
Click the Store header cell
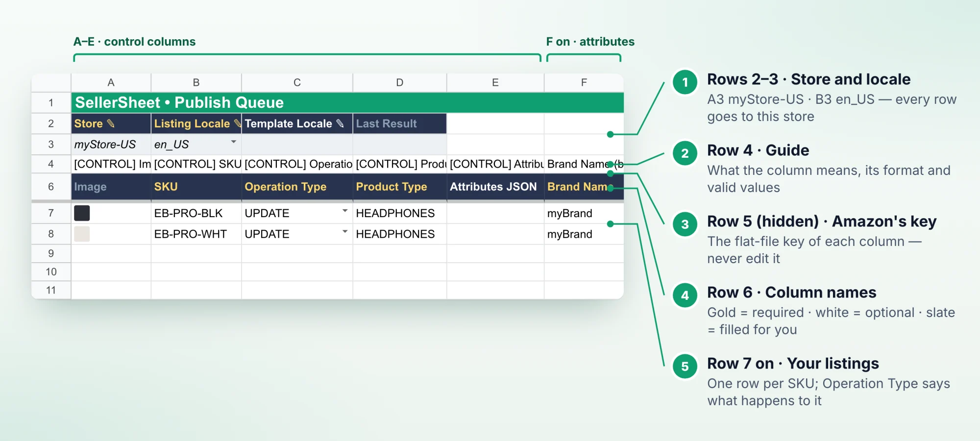[x=111, y=123]
